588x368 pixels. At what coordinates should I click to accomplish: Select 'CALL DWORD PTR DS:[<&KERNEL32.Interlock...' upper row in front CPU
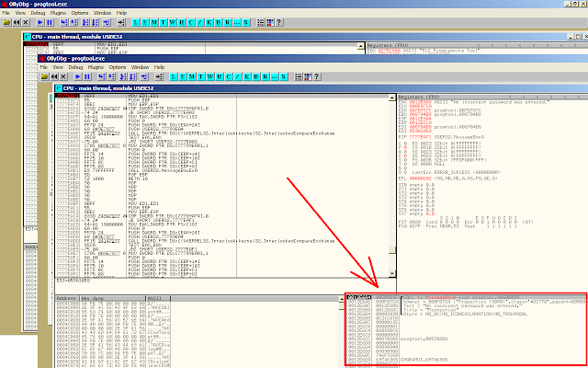click(232, 133)
